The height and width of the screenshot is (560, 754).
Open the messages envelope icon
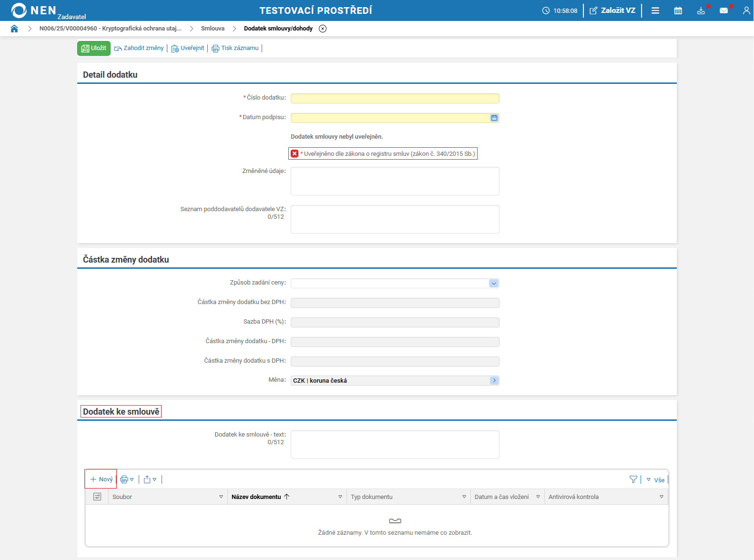coord(724,10)
